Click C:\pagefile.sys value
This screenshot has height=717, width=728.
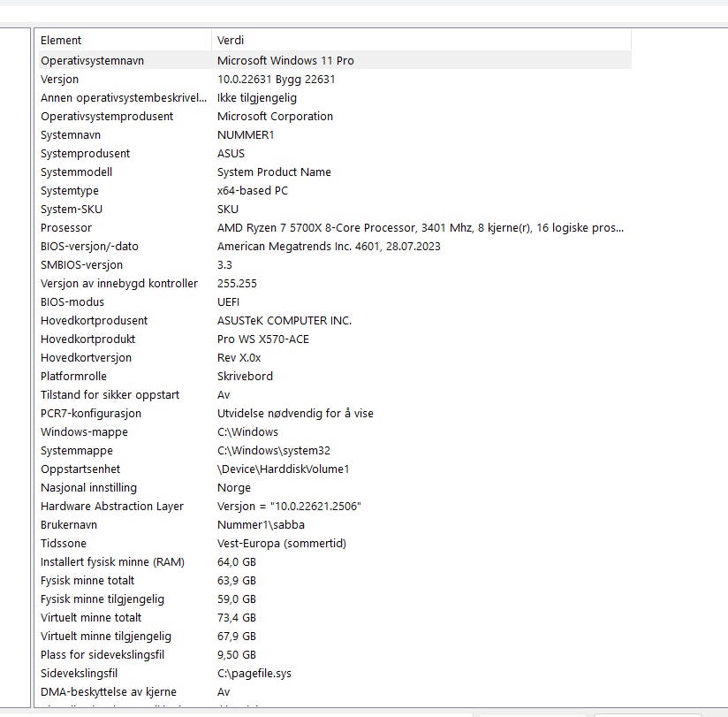pyautogui.click(x=254, y=674)
